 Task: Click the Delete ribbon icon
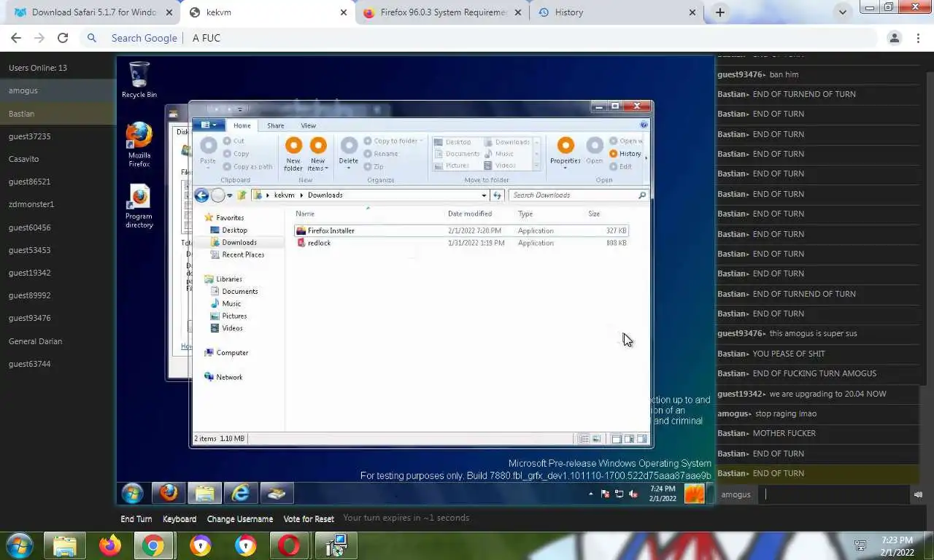[349, 146]
